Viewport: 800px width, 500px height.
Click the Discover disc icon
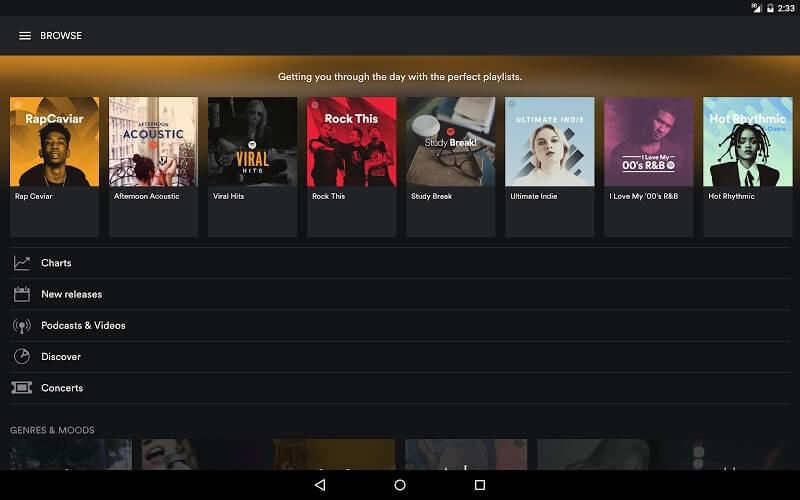21,357
